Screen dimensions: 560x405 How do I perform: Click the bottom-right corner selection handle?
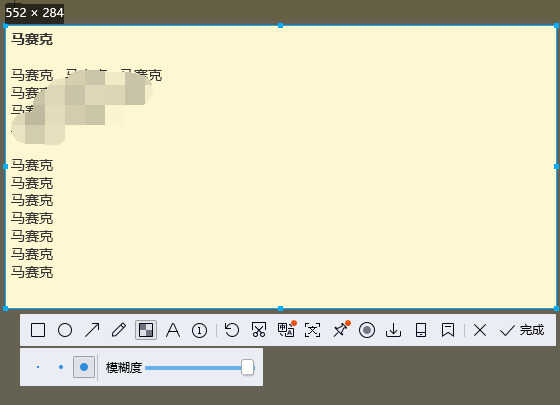click(x=556, y=309)
